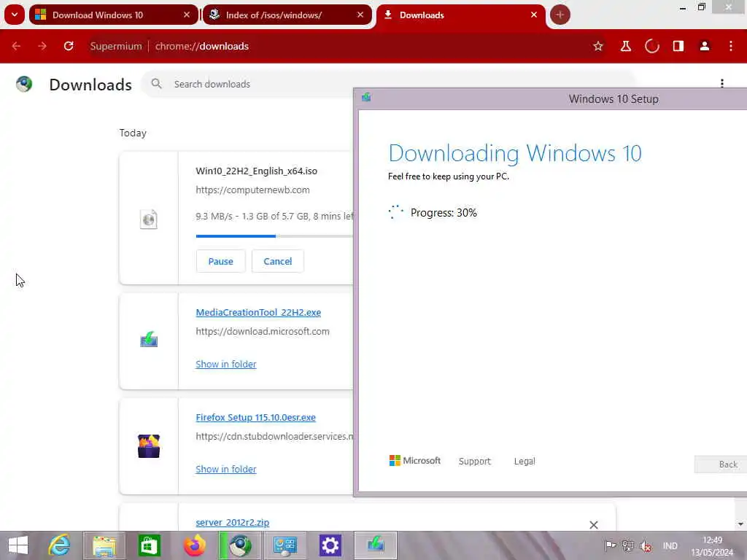Click the circular download progress icon in toolbar
The height and width of the screenshot is (560, 747).
click(x=651, y=46)
